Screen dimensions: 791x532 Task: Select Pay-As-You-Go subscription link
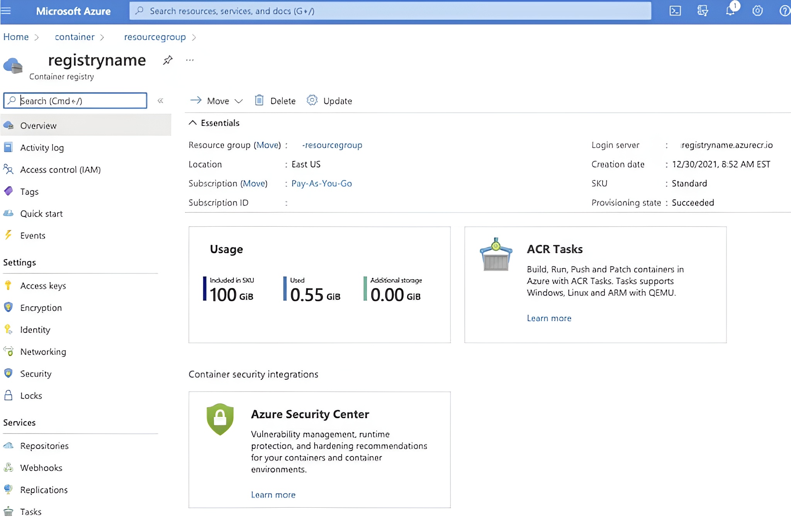321,183
